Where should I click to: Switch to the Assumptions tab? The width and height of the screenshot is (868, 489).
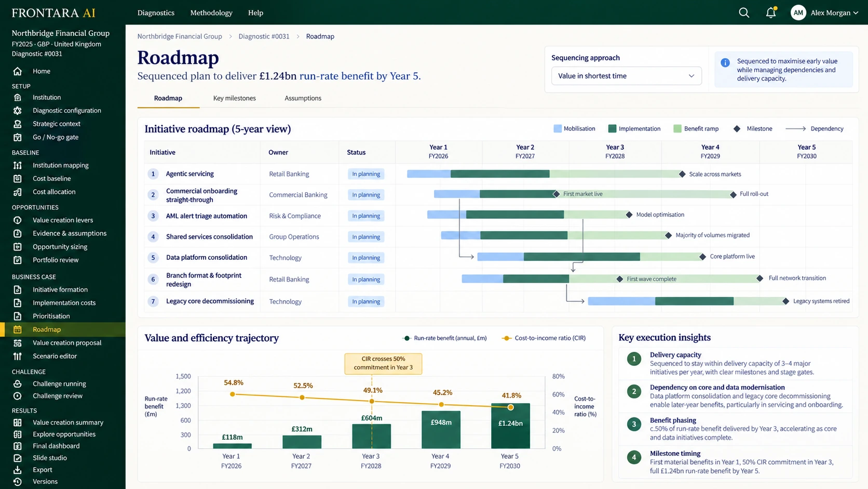[303, 98]
